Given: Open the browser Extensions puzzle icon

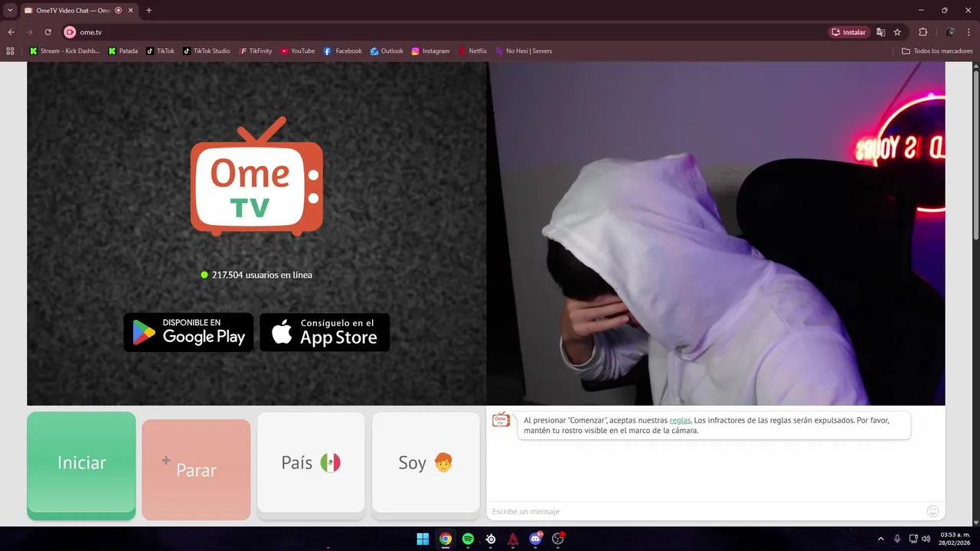Looking at the screenshot, I should point(923,32).
